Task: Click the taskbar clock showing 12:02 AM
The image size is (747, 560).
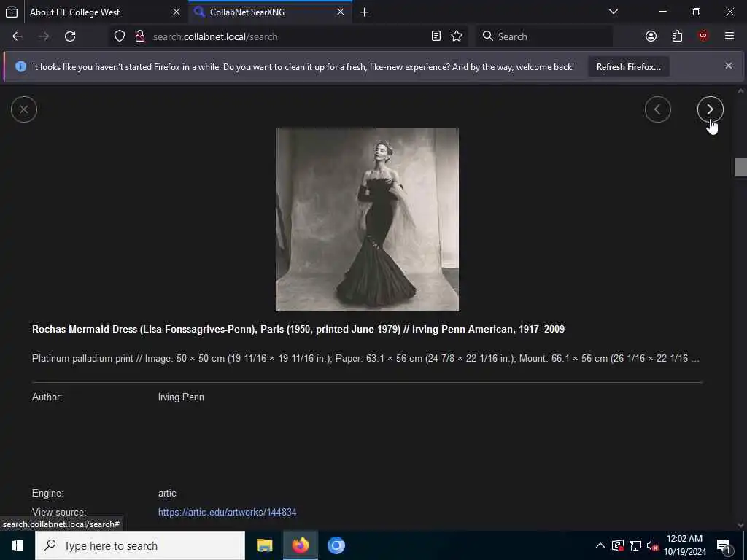Action: [x=684, y=545]
